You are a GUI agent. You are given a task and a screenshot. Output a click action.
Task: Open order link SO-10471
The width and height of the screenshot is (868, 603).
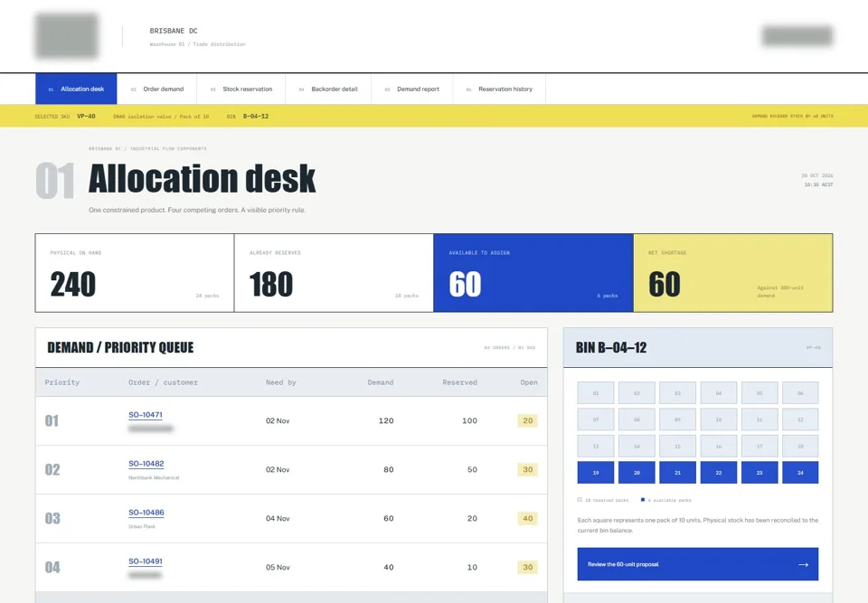coord(146,415)
